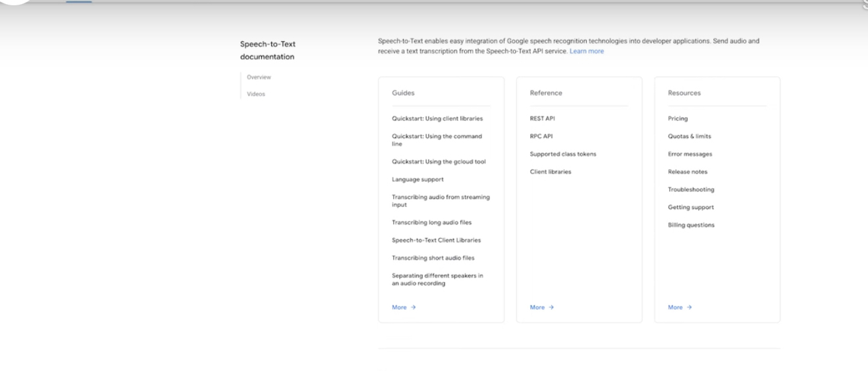The height and width of the screenshot is (371, 868).
Task: Open the Release notes page
Action: 688,172
